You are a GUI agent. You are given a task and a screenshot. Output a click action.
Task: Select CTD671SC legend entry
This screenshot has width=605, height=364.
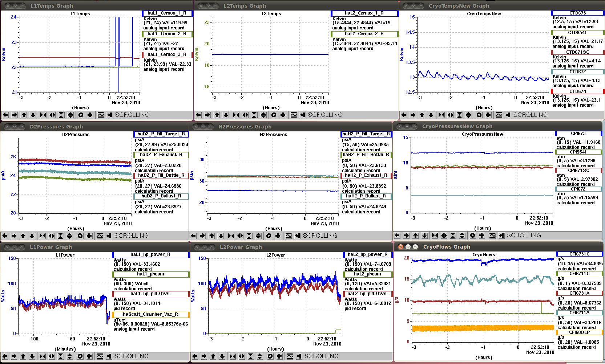[577, 52]
